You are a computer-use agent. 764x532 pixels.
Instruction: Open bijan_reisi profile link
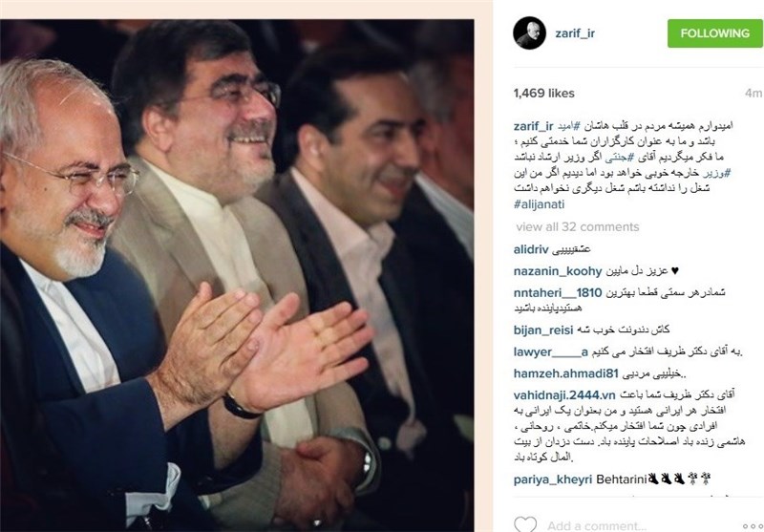[x=542, y=330]
